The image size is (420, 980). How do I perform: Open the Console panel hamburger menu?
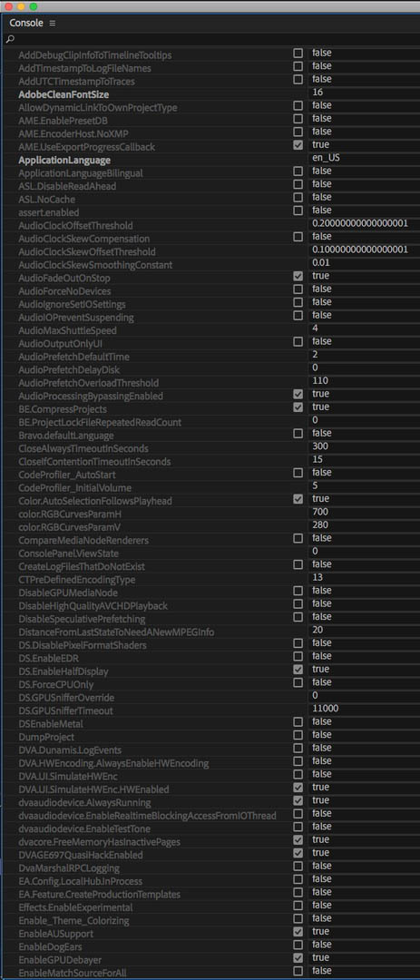click(53, 23)
